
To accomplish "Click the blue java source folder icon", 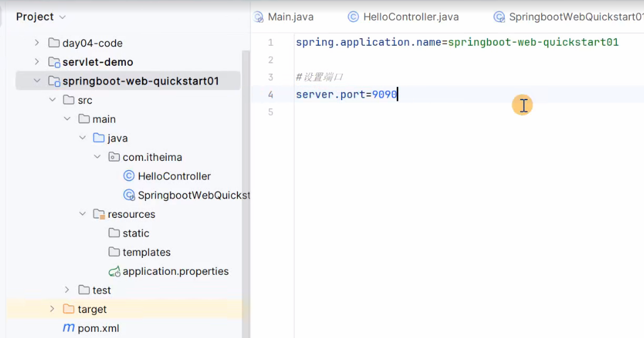I will 99,138.
